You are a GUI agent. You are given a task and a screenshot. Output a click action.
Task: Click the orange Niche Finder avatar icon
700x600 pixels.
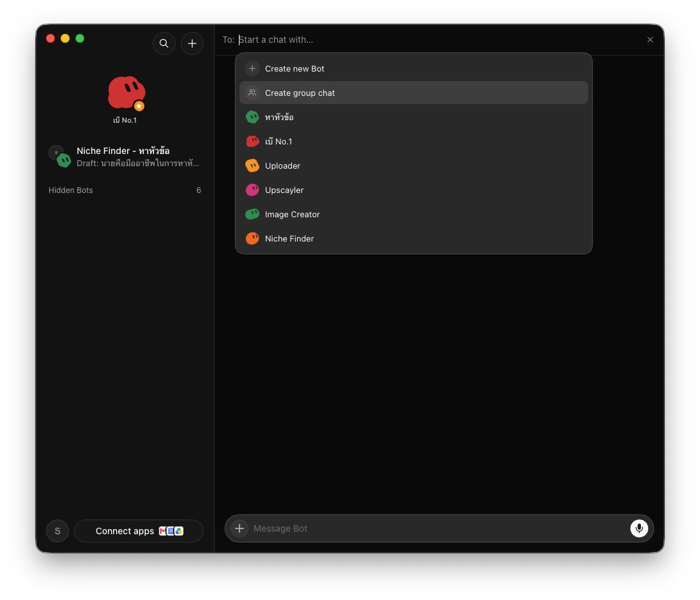coord(252,238)
